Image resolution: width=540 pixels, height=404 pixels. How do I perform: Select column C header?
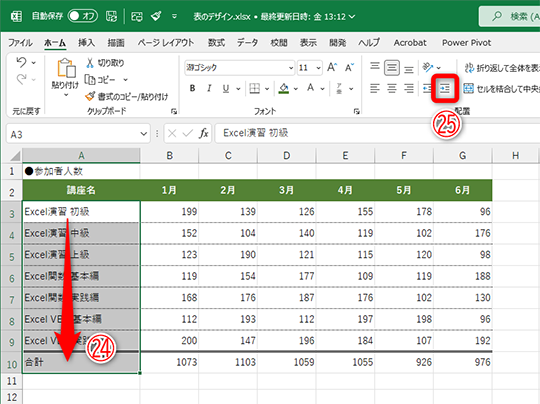coord(228,156)
